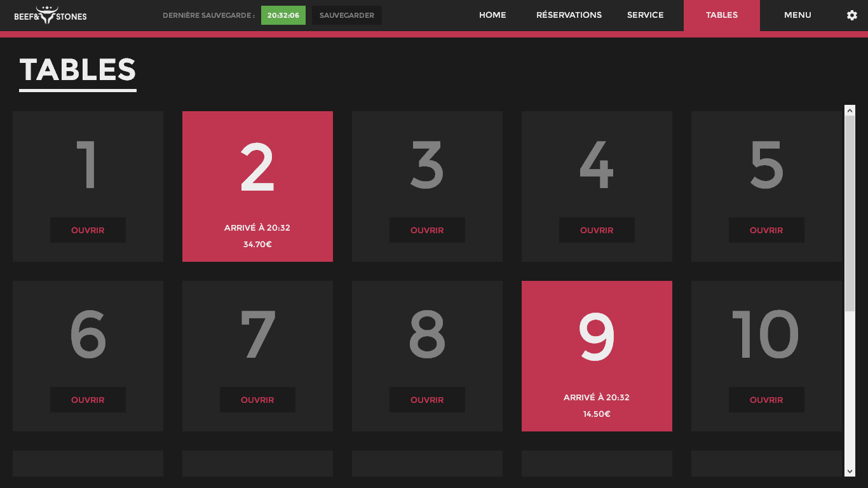This screenshot has height=488, width=868.
Task: Click the Sauvegarder button
Action: (347, 15)
